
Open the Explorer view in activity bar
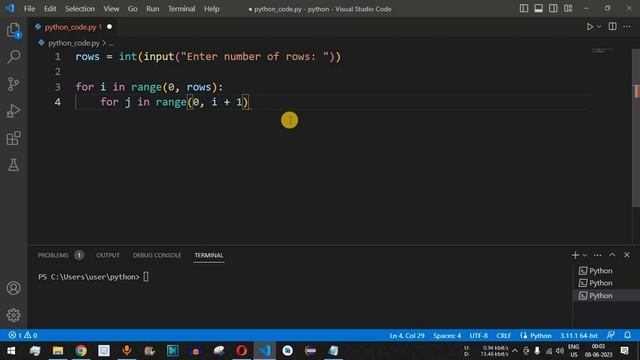tap(13, 31)
